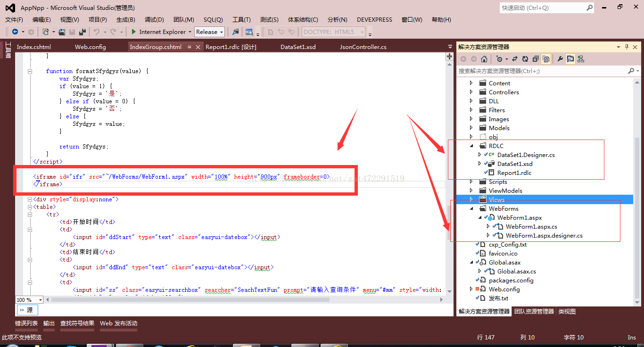Image resolution: width=644 pixels, height=347 pixels.
Task: Click the Redo toolbar icon
Action: [113, 32]
